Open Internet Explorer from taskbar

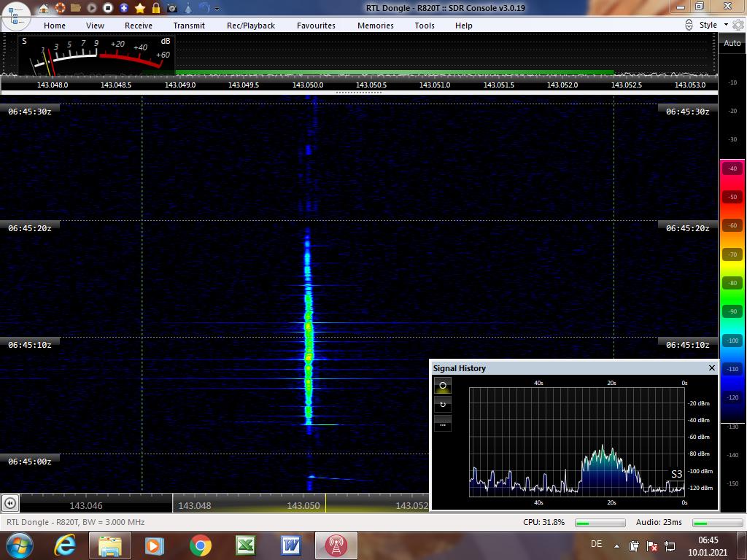coord(65,545)
